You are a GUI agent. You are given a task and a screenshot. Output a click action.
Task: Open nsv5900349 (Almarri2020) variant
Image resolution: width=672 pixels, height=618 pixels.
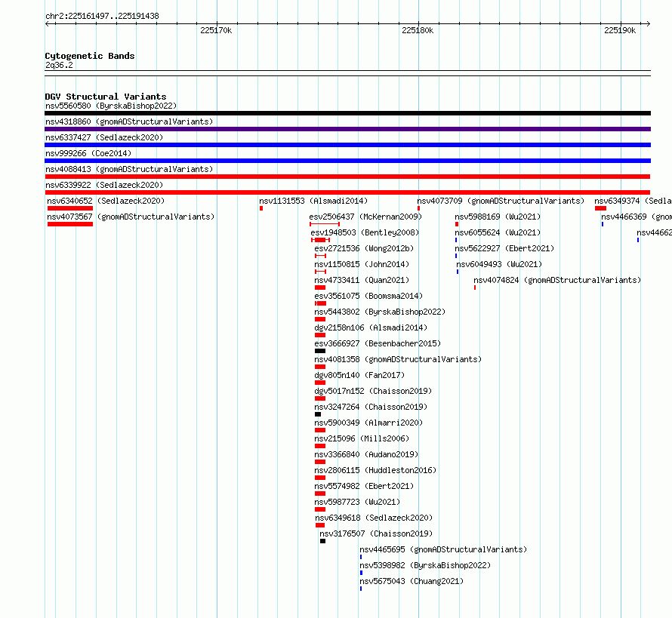pyautogui.click(x=368, y=423)
